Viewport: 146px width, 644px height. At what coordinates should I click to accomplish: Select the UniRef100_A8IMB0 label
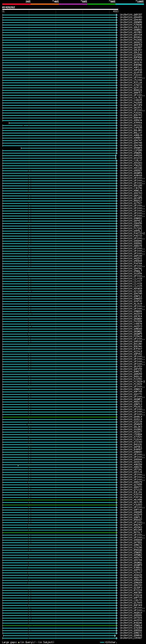tap(131, 32)
